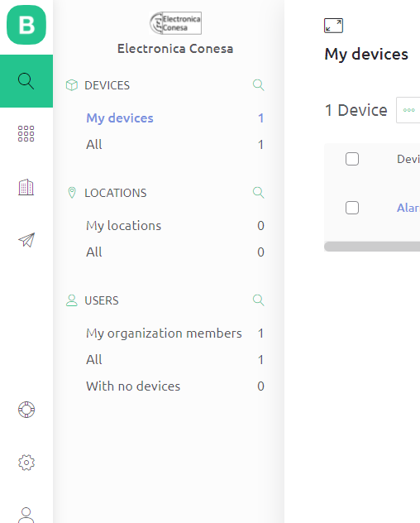Open the Organizations building icon

tap(26, 187)
